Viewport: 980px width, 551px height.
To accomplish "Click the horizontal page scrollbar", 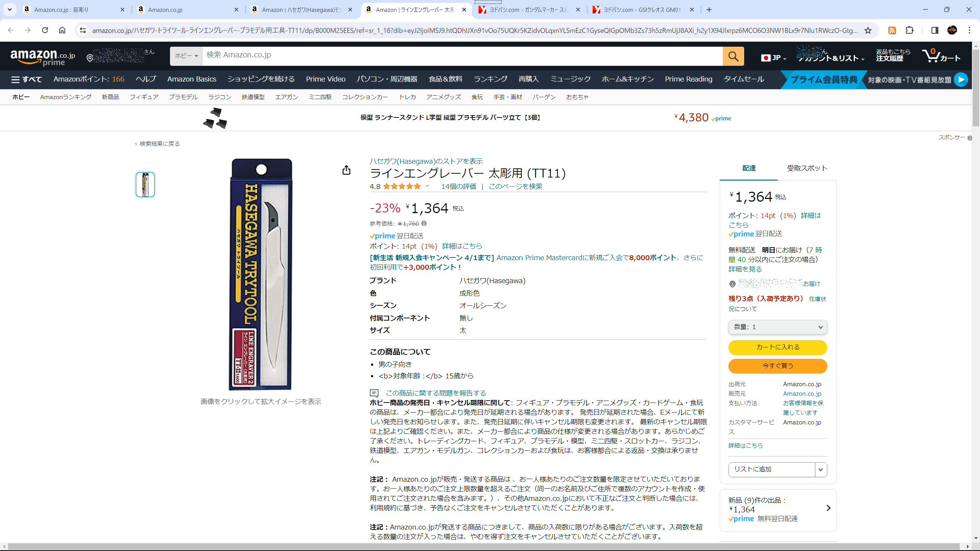I will pos(483,546).
